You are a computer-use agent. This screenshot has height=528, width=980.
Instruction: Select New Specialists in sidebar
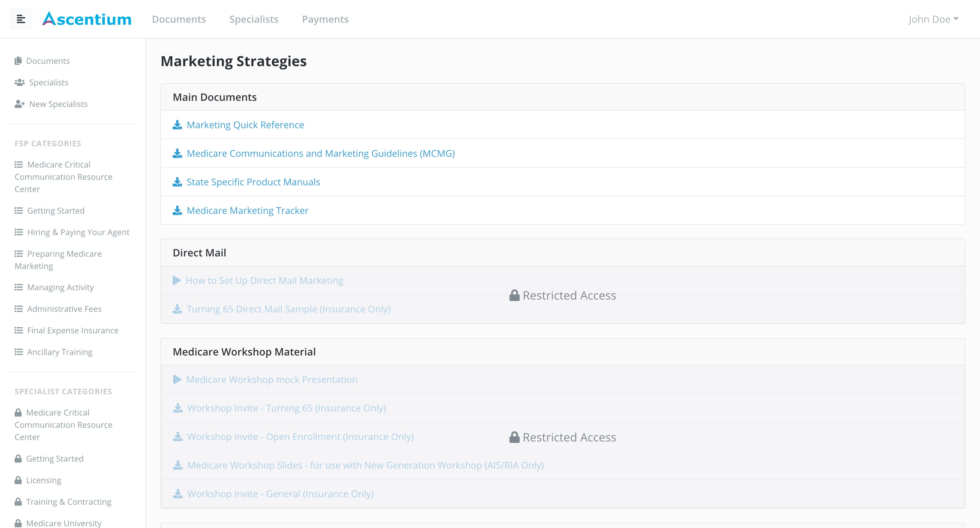click(58, 104)
